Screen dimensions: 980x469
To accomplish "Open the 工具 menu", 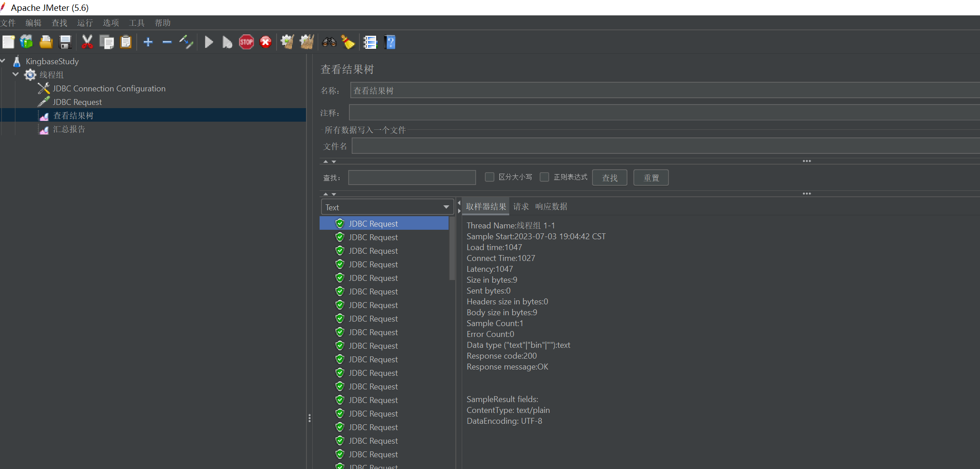I will 137,23.
